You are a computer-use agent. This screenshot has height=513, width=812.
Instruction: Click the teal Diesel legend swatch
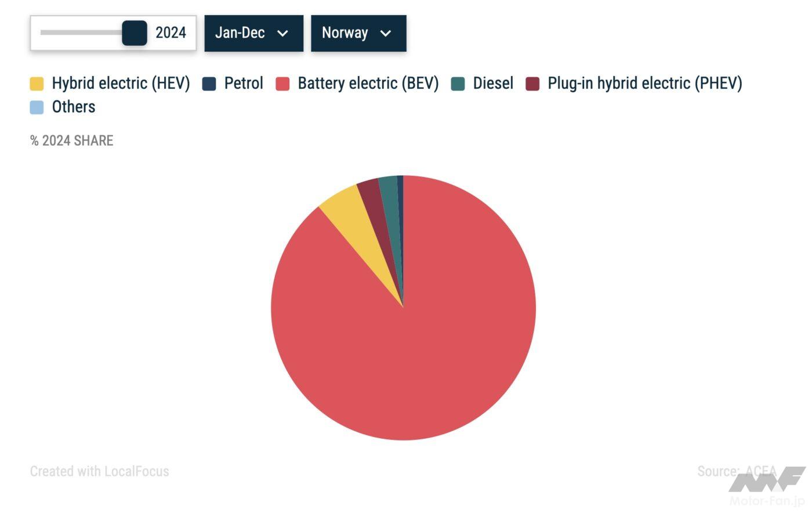458,84
